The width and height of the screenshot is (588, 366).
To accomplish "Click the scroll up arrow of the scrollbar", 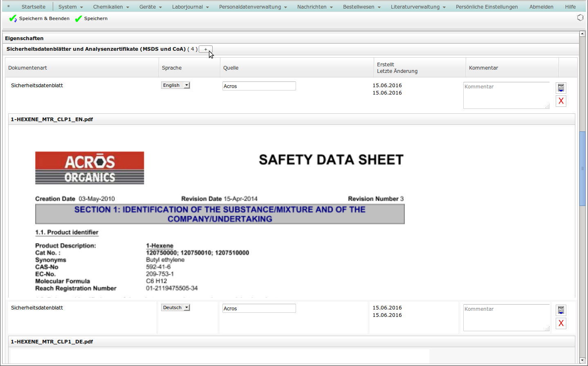I will tap(582, 34).
